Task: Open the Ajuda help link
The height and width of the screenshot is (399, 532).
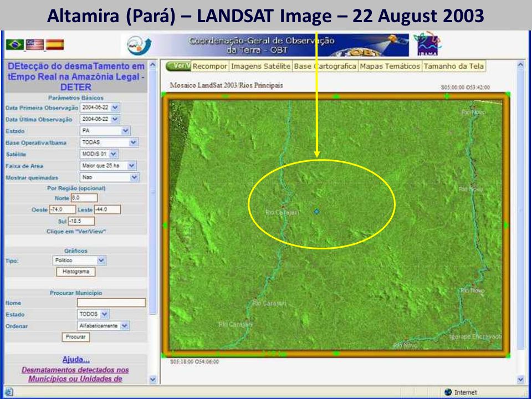Action: click(76, 359)
